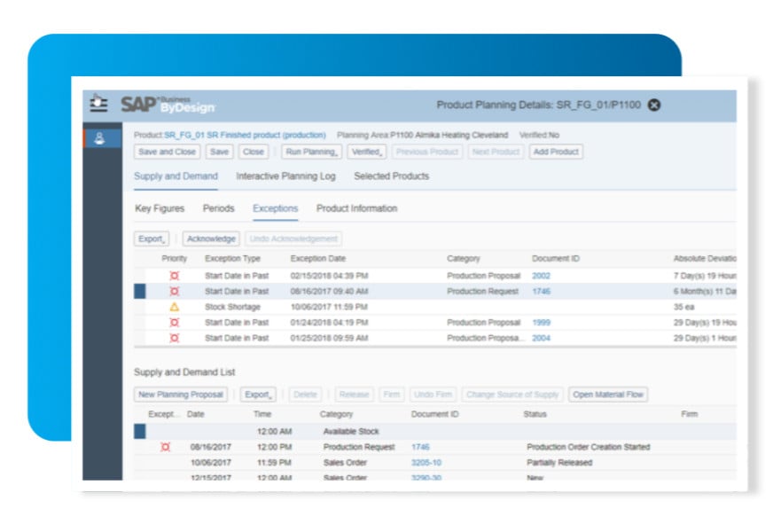Click Undo Acknowledgement button
Screen dimensions: 773x532
tap(293, 239)
